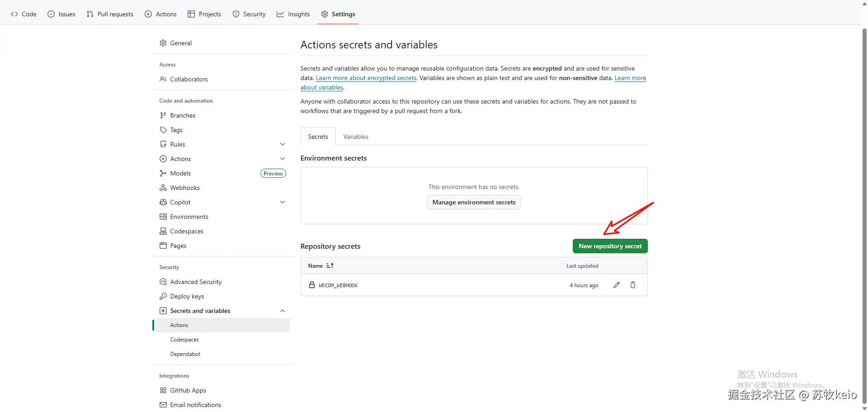The height and width of the screenshot is (412, 868).
Task: Click the Copilot icon in the sidebar
Action: tap(163, 202)
